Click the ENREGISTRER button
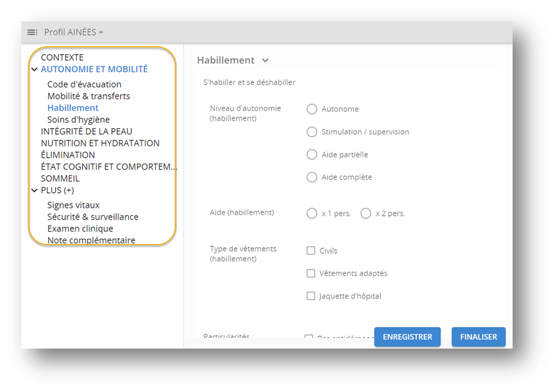The image size is (556, 392). pyautogui.click(x=407, y=337)
